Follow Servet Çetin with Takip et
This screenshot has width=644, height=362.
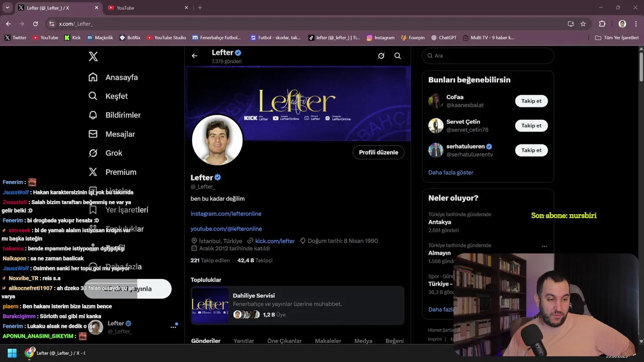(x=531, y=126)
